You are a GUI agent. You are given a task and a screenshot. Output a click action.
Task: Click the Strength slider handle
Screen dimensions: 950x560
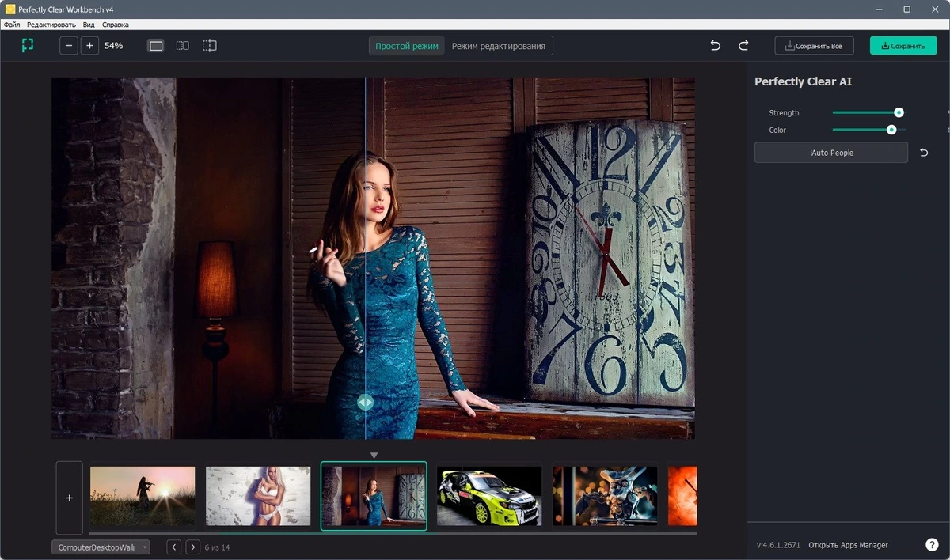pyautogui.click(x=899, y=113)
